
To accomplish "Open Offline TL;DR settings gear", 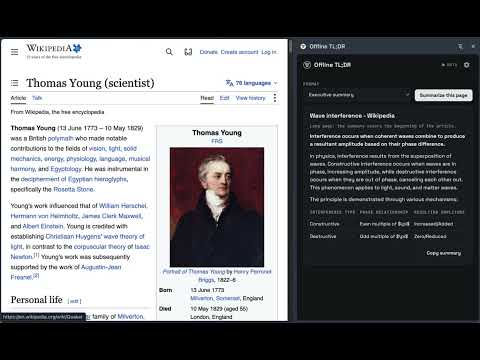I will point(467,65).
